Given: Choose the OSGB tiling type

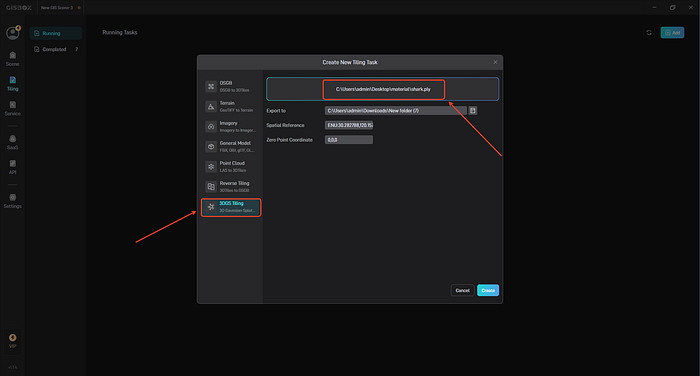Looking at the screenshot, I should pyautogui.click(x=231, y=86).
